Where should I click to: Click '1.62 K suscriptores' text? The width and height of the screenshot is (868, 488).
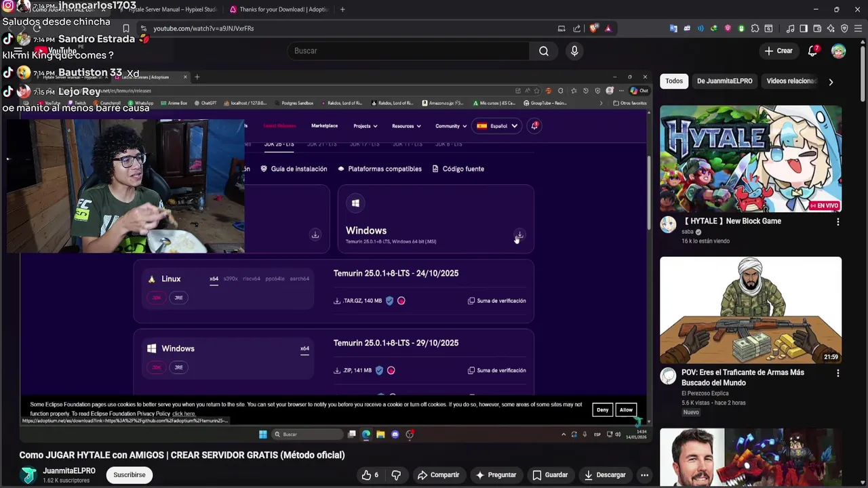pyautogui.click(x=66, y=481)
